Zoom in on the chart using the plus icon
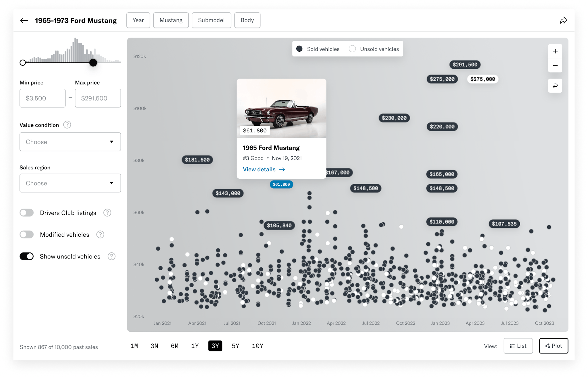The width and height of the screenshot is (588, 377). point(555,51)
